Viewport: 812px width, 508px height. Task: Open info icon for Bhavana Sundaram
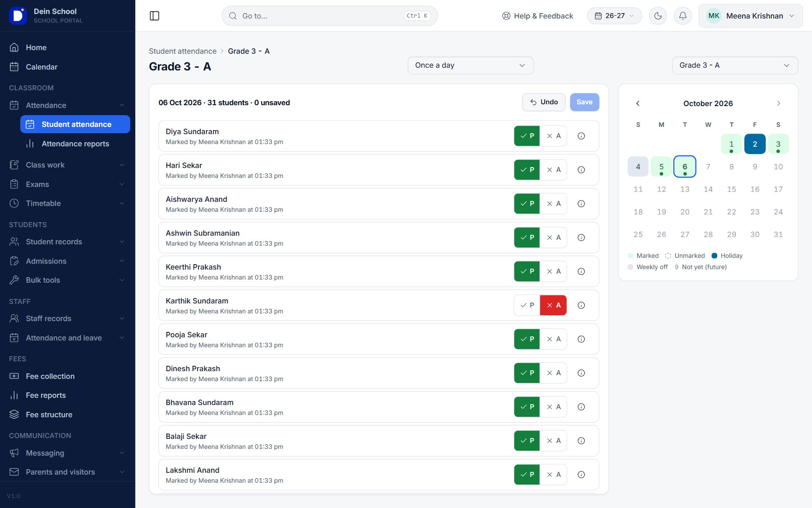click(581, 407)
